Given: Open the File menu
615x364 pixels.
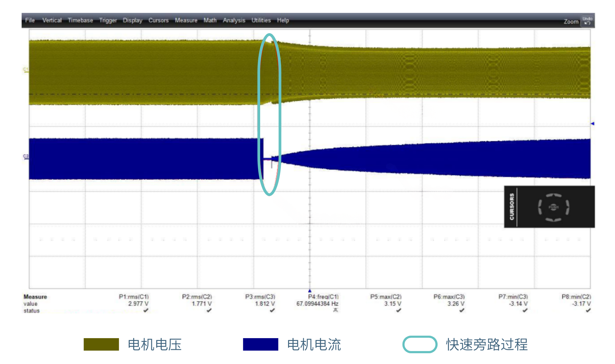Looking at the screenshot, I should click(x=30, y=20).
